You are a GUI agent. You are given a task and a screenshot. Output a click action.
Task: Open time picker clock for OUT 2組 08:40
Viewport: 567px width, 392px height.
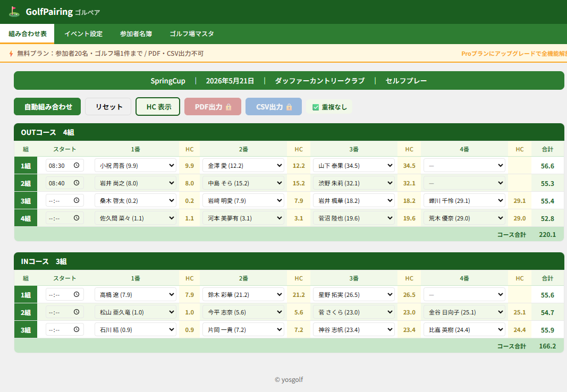tap(77, 183)
